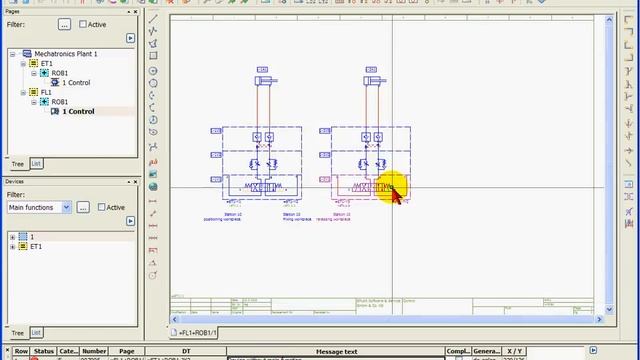Select the Mechatronics Plant 1 project
The image size is (640, 360).
pyautogui.click(x=66, y=54)
